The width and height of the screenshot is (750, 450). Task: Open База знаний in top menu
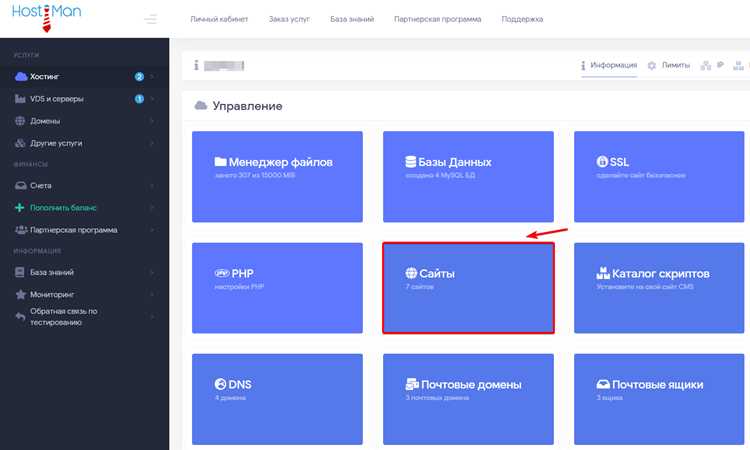(x=352, y=19)
